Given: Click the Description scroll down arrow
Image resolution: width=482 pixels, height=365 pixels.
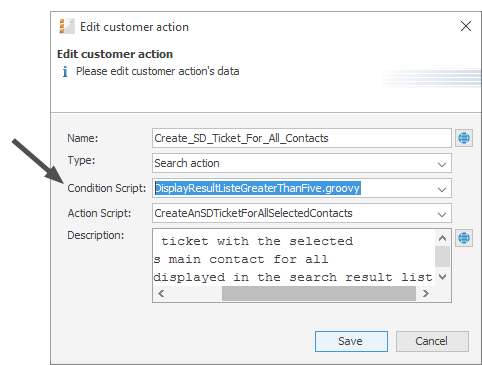Looking at the screenshot, I should [442, 277].
